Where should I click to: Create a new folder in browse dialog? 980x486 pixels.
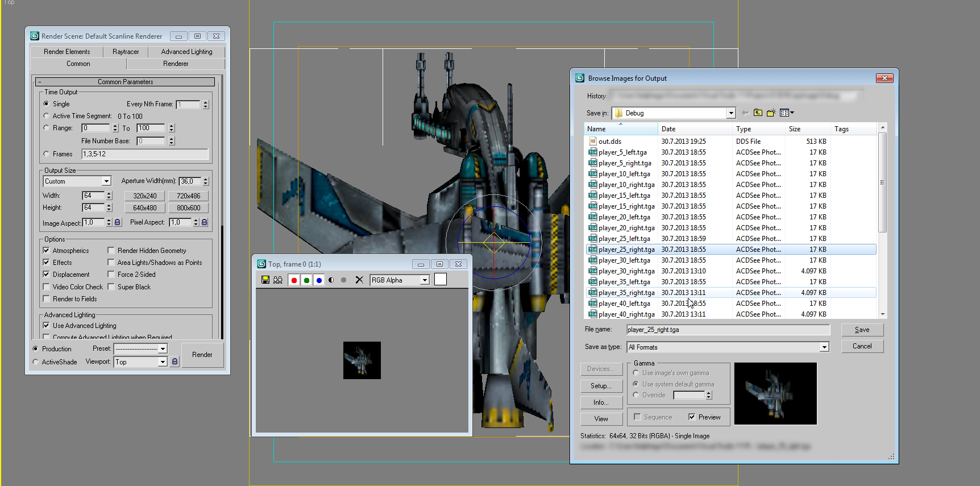(x=771, y=113)
